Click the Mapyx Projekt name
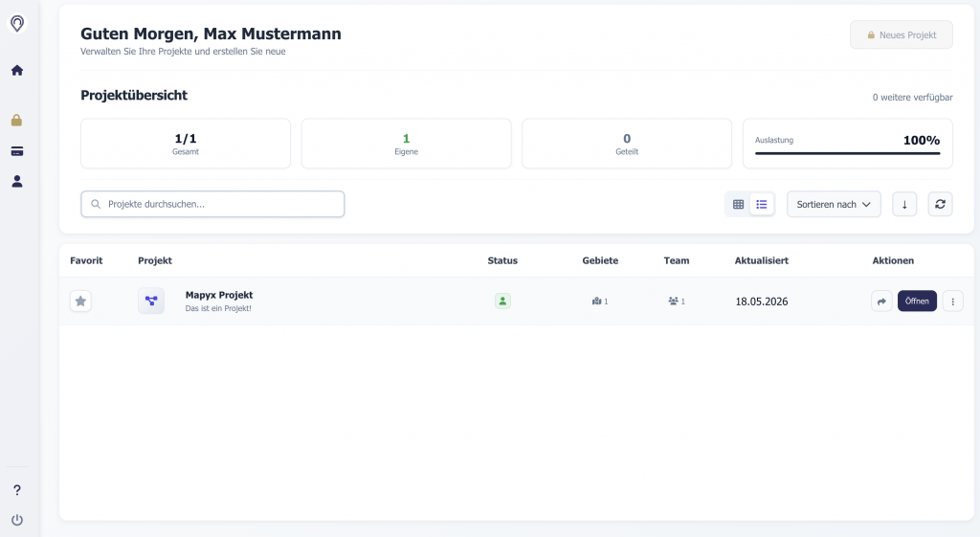The height and width of the screenshot is (537, 980). [x=219, y=295]
